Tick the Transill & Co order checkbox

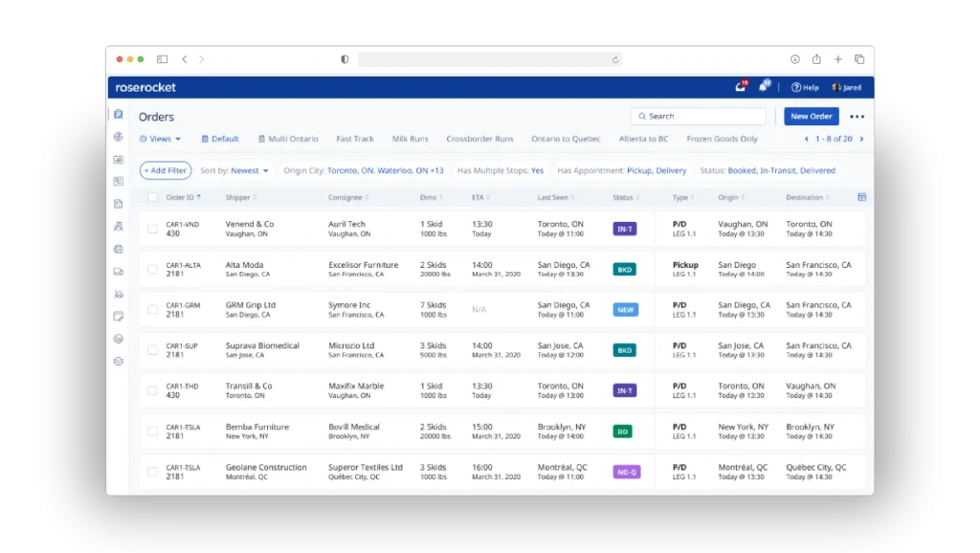[152, 390]
